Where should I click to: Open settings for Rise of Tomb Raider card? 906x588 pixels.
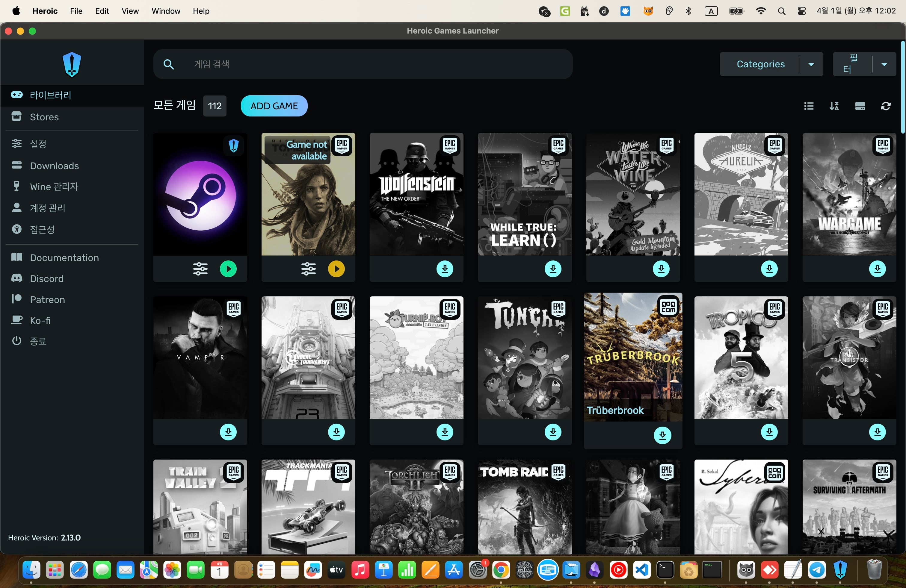pos(308,269)
